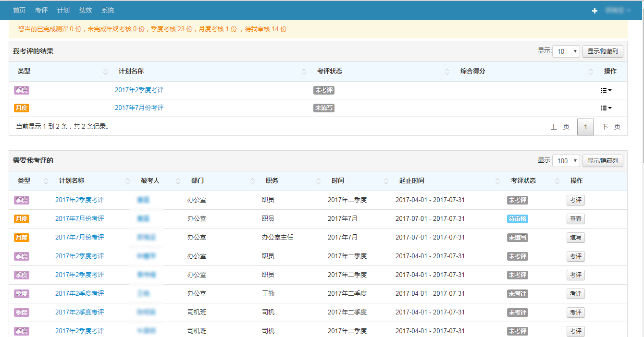The height and width of the screenshot is (337, 644).
Task: Open the page-size dropdown showing 100
Action: tap(566, 160)
